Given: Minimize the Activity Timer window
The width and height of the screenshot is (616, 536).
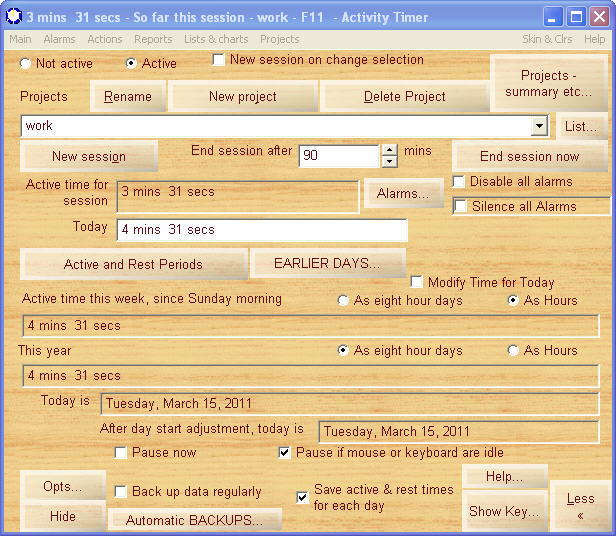Looking at the screenshot, I should 552,17.
